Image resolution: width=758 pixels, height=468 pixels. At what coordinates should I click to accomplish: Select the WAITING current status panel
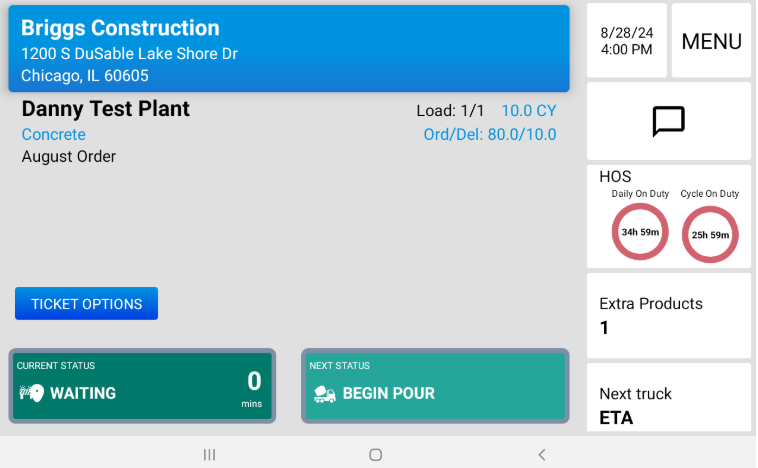tap(141, 385)
